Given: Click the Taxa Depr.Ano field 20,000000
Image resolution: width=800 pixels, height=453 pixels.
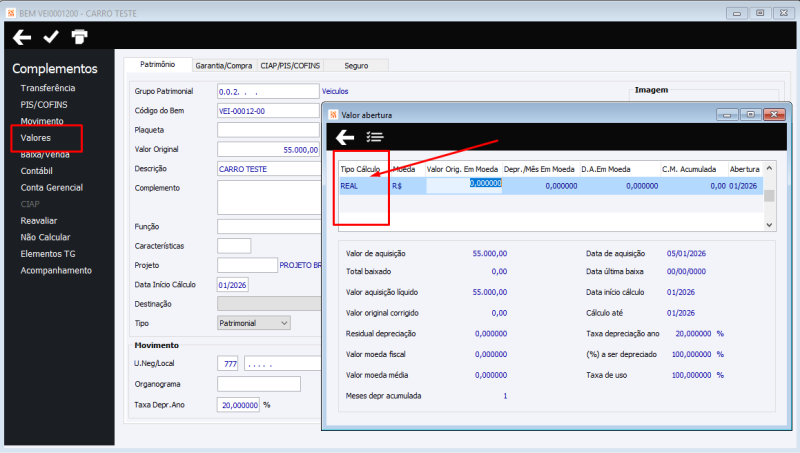Looking at the screenshot, I should click(x=239, y=405).
